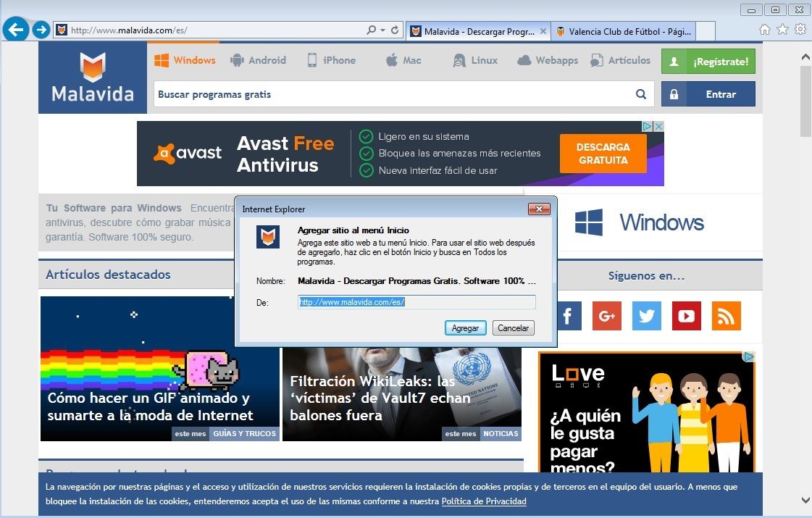Open the Artículos menu item
This screenshot has width=812, height=518.
[620, 60]
